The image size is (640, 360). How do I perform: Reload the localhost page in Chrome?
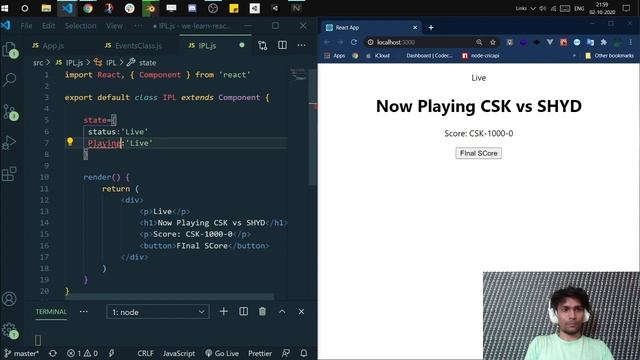tap(354, 42)
